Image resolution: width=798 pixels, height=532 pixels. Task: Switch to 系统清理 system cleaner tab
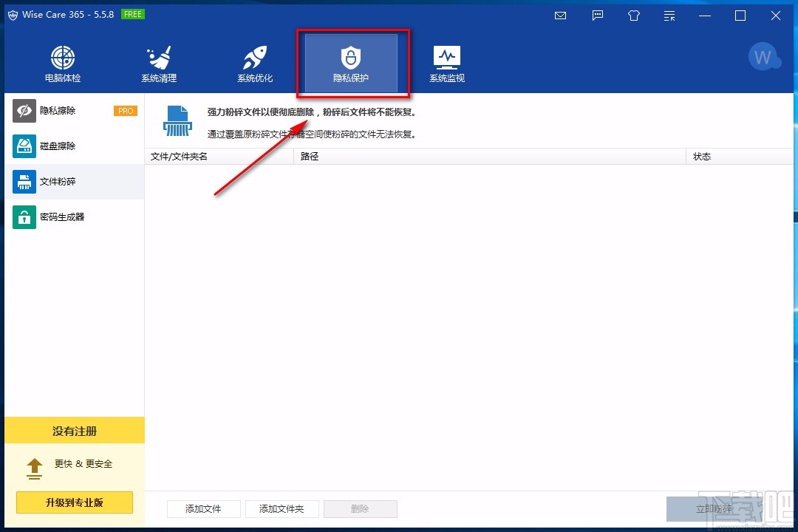tap(159, 64)
